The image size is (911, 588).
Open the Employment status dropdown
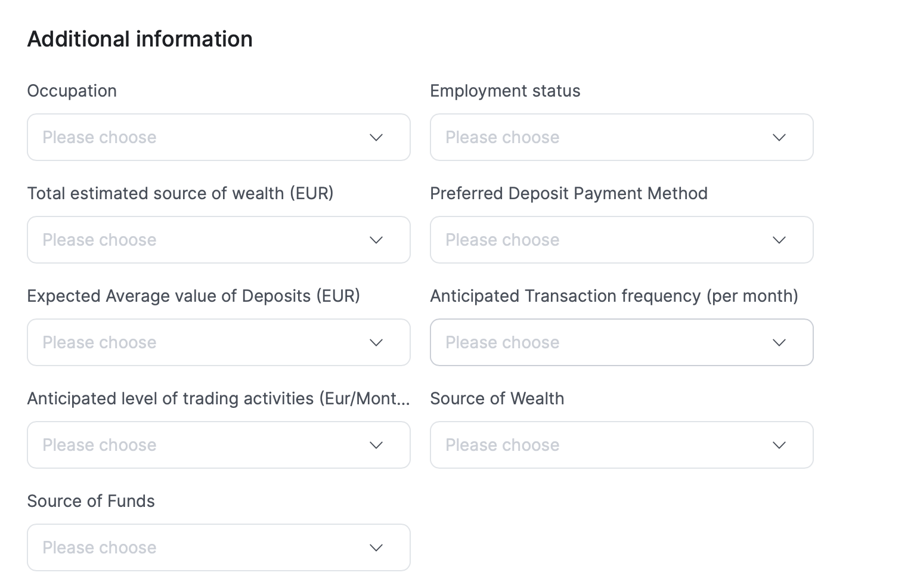(x=606, y=137)
